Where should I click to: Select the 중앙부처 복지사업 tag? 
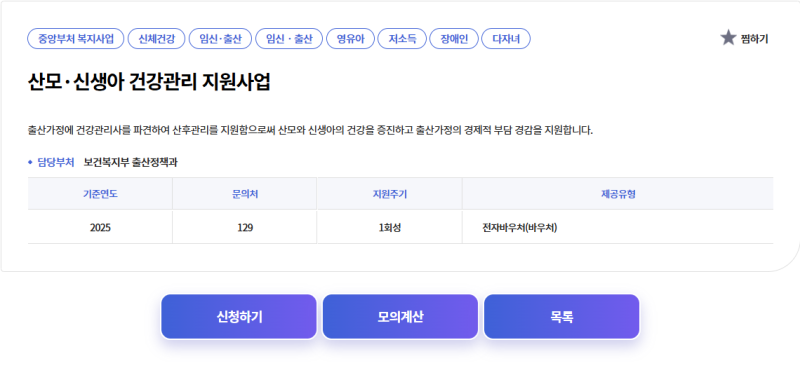(76, 39)
